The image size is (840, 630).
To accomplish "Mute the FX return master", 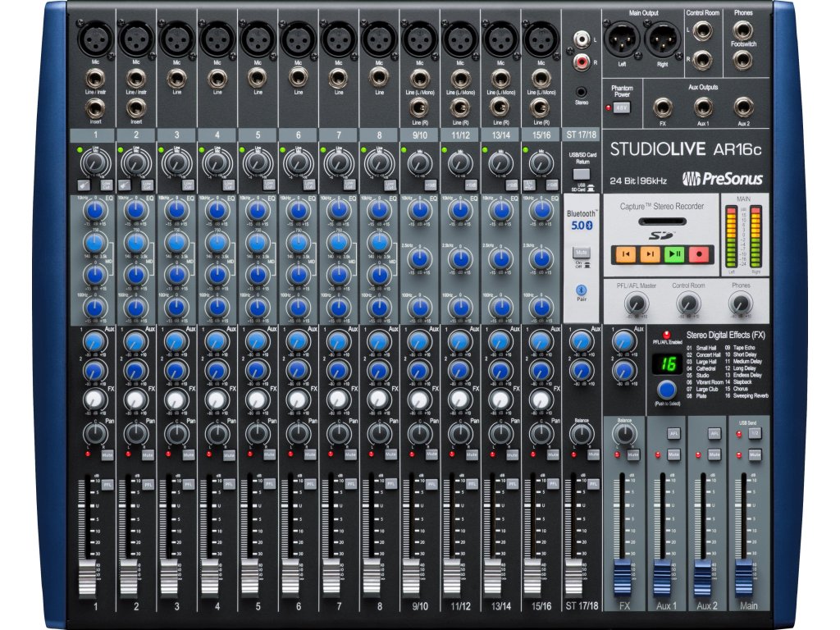I will coord(632,454).
